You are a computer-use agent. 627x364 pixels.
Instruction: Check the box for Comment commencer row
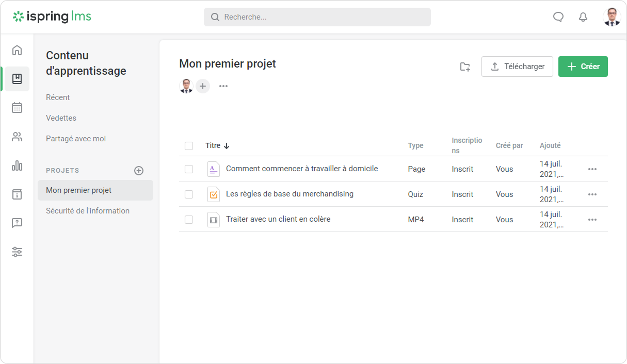click(189, 169)
